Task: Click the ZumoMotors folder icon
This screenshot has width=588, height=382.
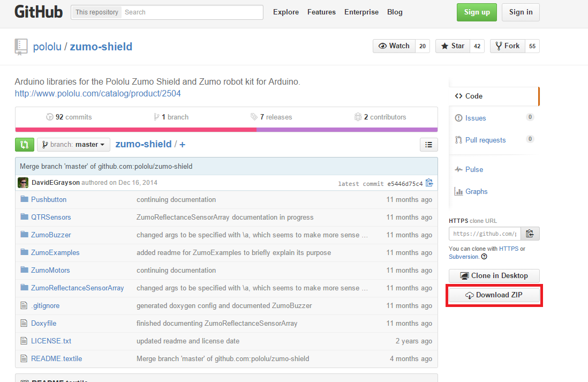Action: pyautogui.click(x=25, y=269)
